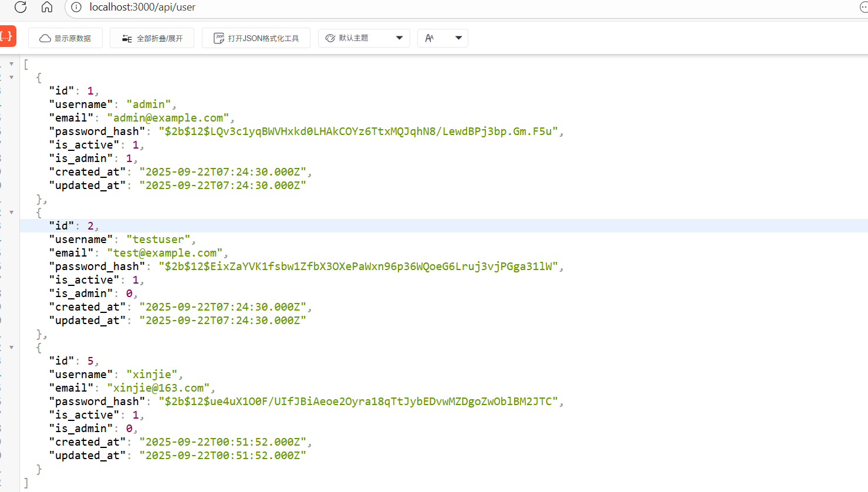Reload the page with the refresh icon
Screen dimensions: 868x492
pyautogui.click(x=21, y=7)
